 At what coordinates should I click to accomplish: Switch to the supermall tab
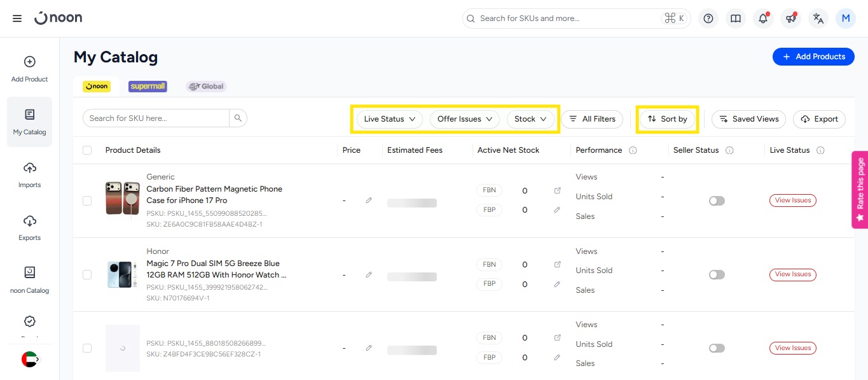(148, 87)
